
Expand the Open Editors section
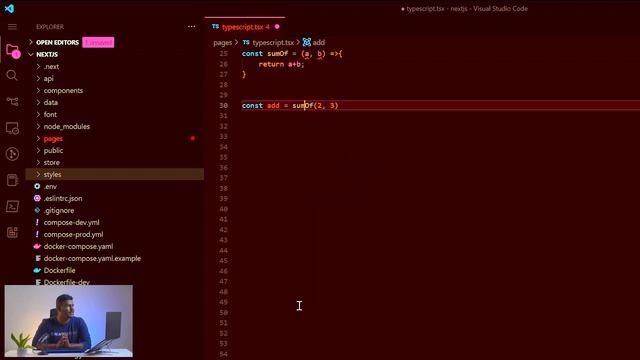tap(31, 42)
